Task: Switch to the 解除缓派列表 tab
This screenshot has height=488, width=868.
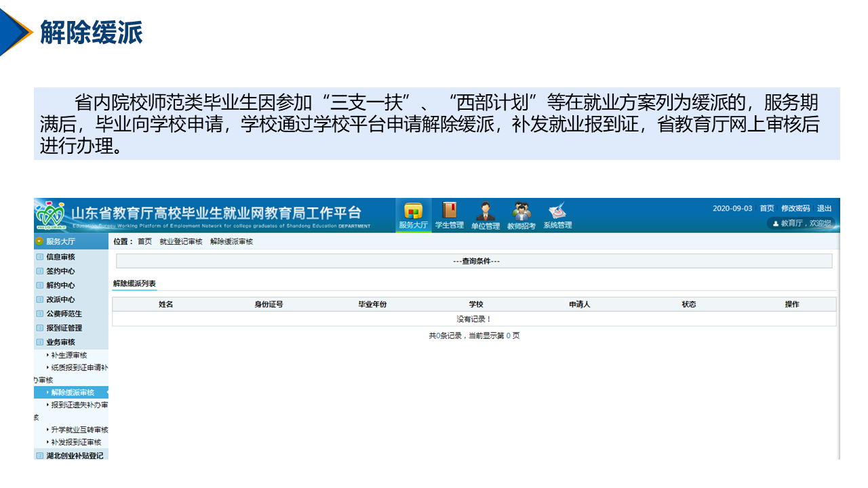Action: (134, 283)
